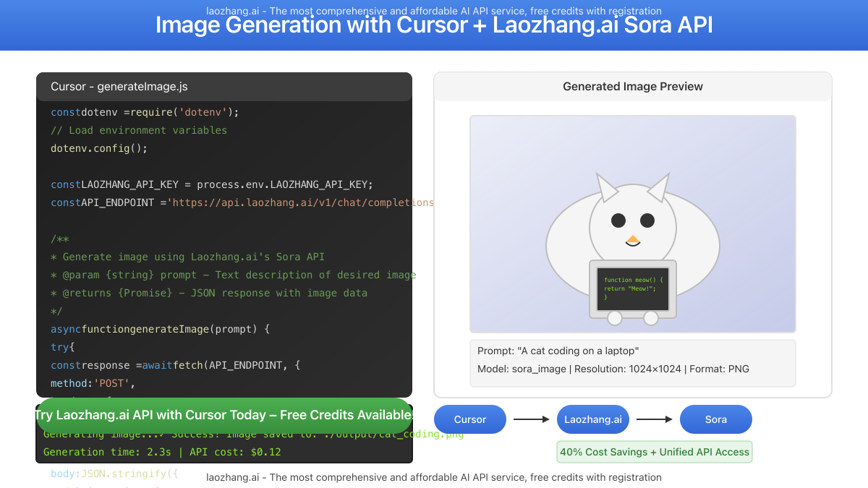Click the body: JSON.stringify({ line
This screenshot has height=488, width=868.
(x=114, y=475)
